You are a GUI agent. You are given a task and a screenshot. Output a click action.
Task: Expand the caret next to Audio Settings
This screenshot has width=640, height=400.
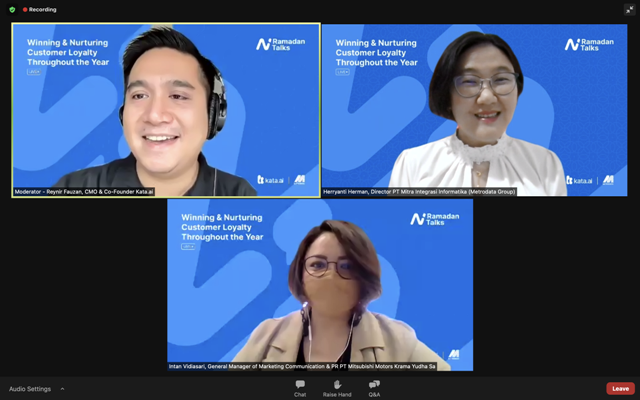[x=62, y=389]
